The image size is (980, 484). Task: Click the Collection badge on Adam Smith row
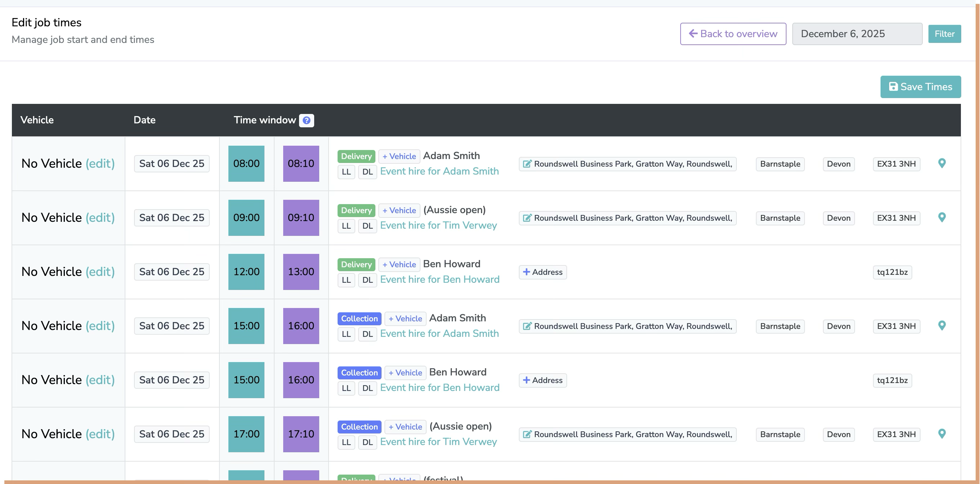point(359,318)
